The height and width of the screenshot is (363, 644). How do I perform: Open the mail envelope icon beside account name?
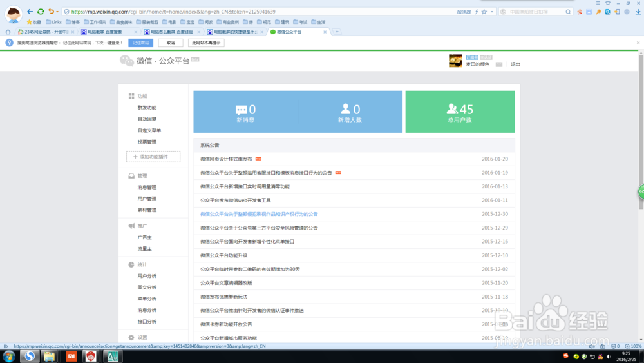point(499,64)
